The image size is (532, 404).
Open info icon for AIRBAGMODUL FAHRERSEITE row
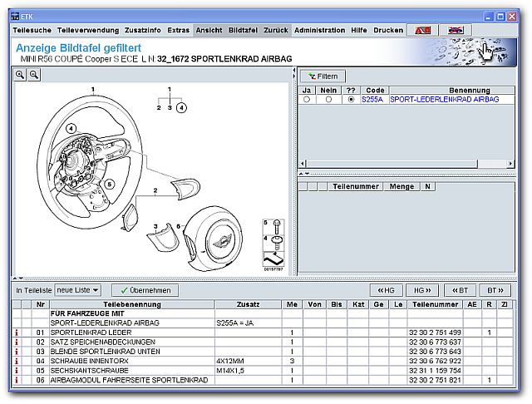click(17, 380)
